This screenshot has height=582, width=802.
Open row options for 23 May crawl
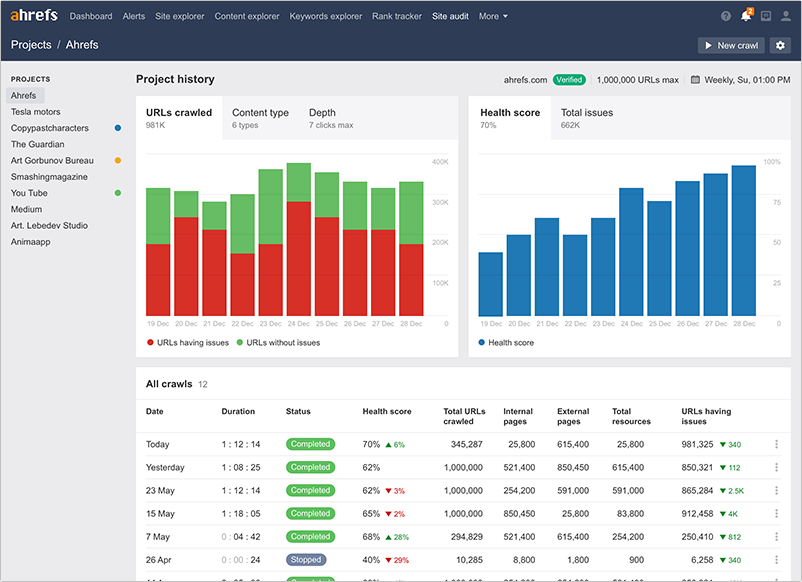tap(776, 490)
